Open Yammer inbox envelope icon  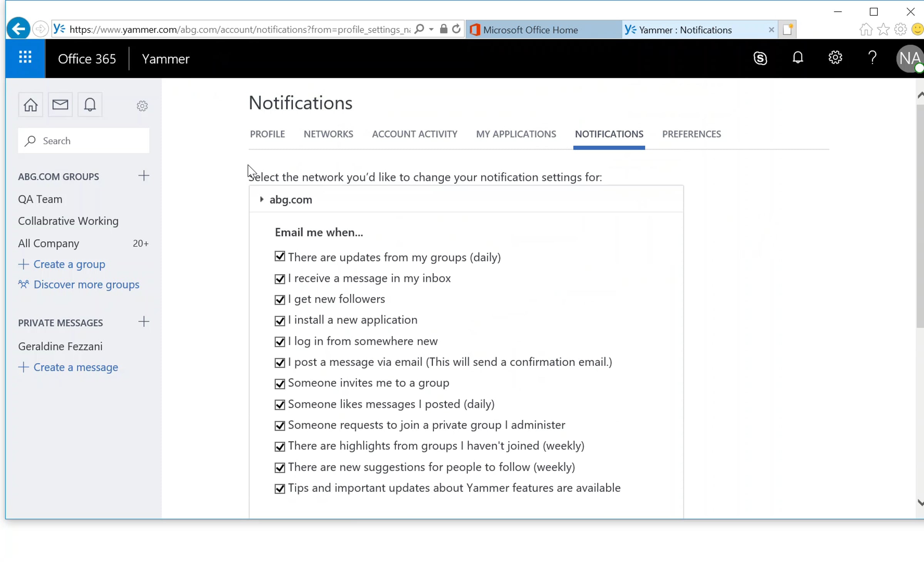(60, 105)
